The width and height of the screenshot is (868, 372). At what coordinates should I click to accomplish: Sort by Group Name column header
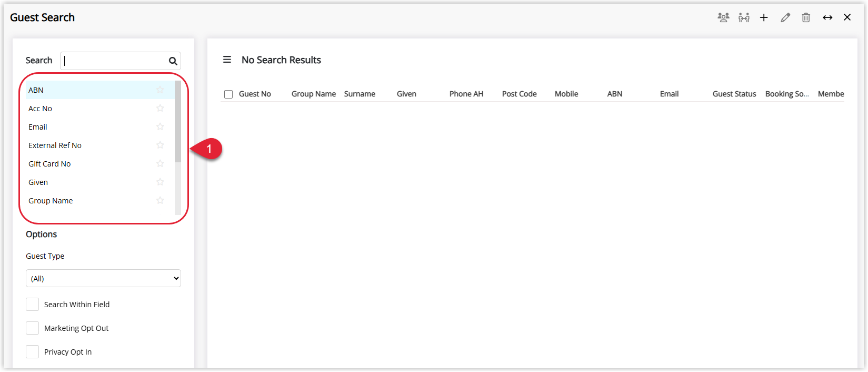click(314, 94)
